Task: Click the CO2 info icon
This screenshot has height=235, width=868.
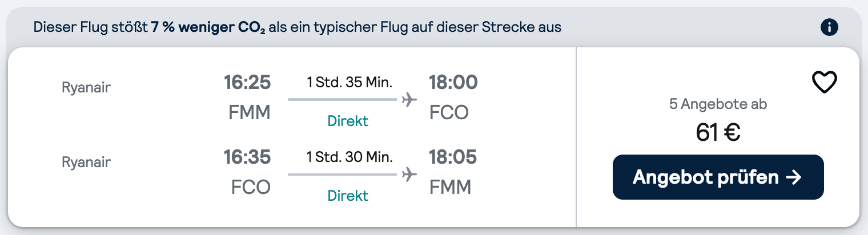Action: coord(829,27)
